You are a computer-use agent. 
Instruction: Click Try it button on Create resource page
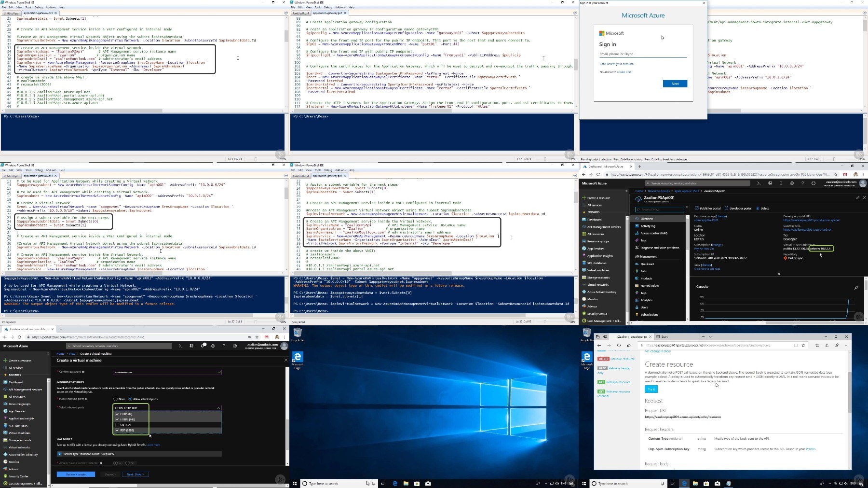pos(651,389)
